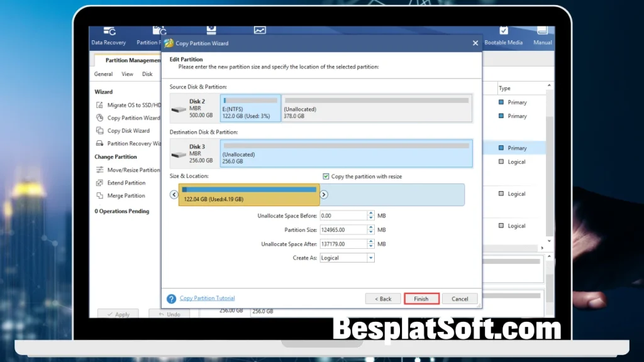Viewport: 644px width, 362px height.
Task: Select Move/Resize Partition in the sidebar
Action: pos(133,170)
